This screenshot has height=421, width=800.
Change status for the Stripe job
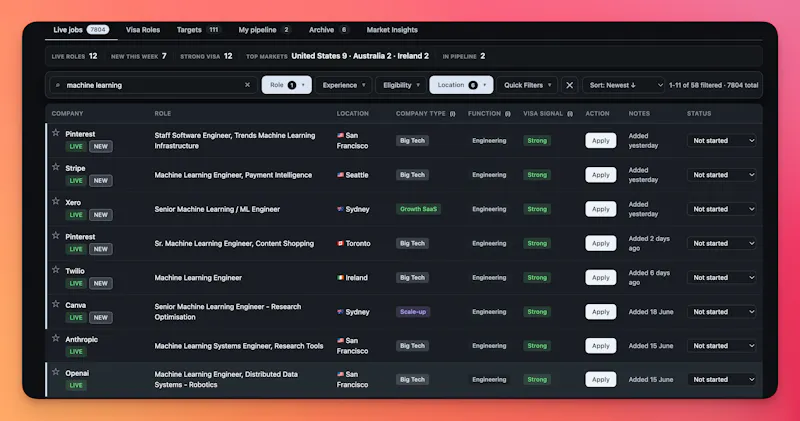pos(721,175)
